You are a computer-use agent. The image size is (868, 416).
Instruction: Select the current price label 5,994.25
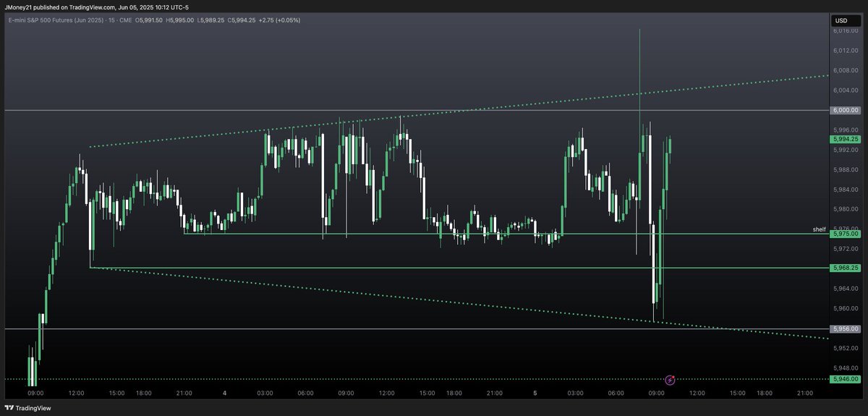coord(846,139)
